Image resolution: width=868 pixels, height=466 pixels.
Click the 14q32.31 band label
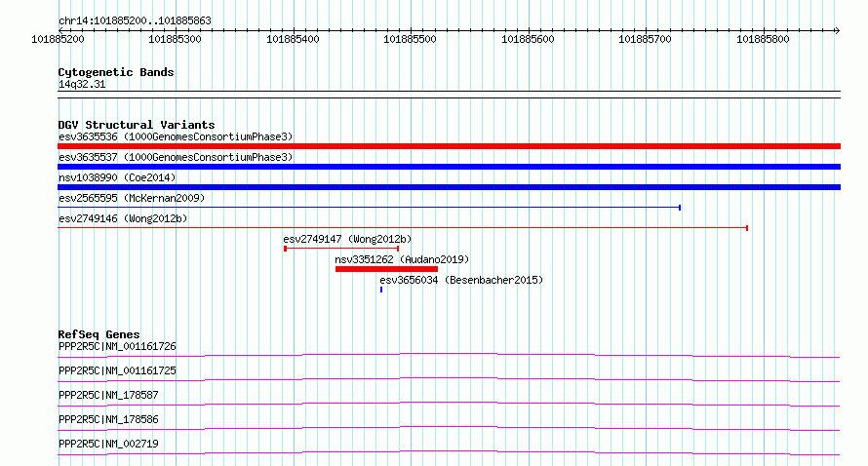pos(82,84)
